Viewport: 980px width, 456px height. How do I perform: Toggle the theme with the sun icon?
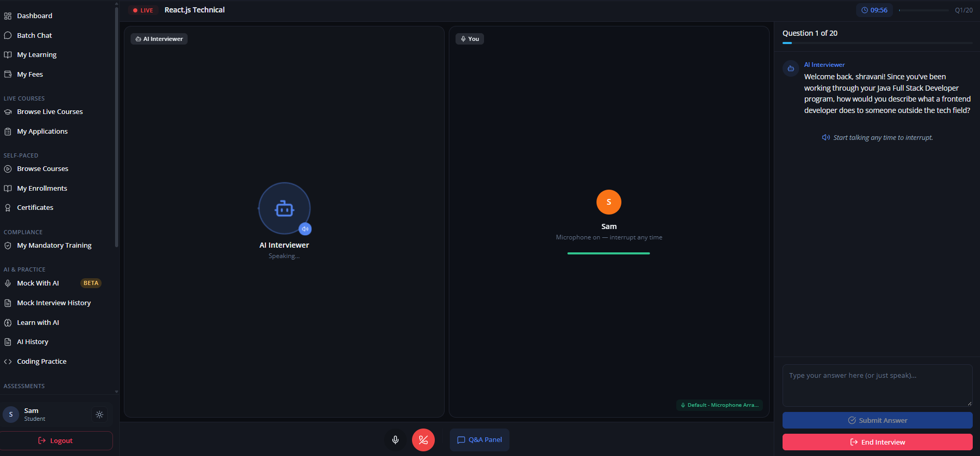[100, 415]
